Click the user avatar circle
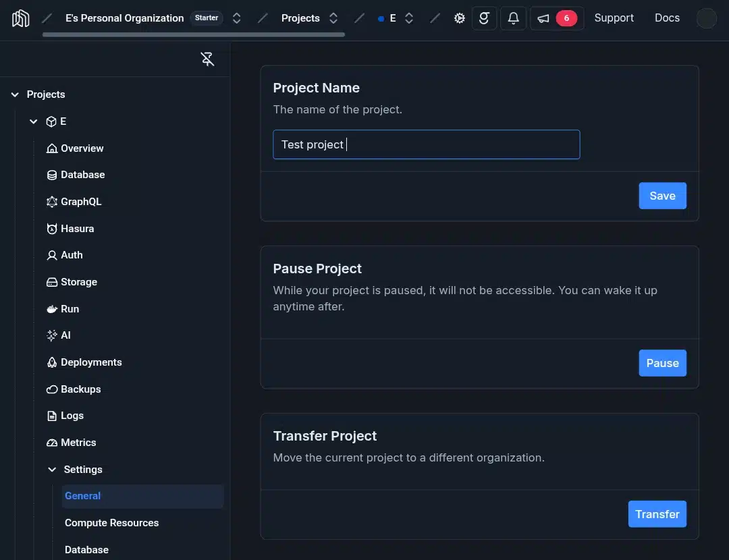 click(x=706, y=18)
